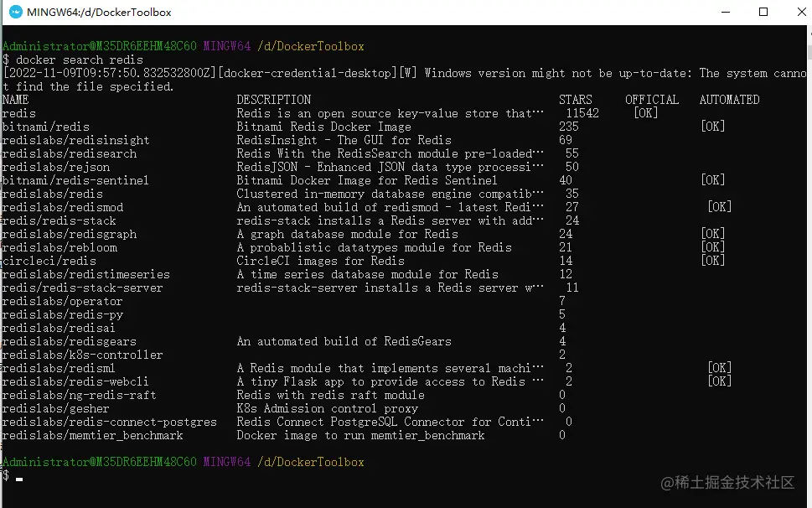Viewport: 812px width, 508px height.
Task: Click the DESCRIPTION column header
Action: click(274, 100)
